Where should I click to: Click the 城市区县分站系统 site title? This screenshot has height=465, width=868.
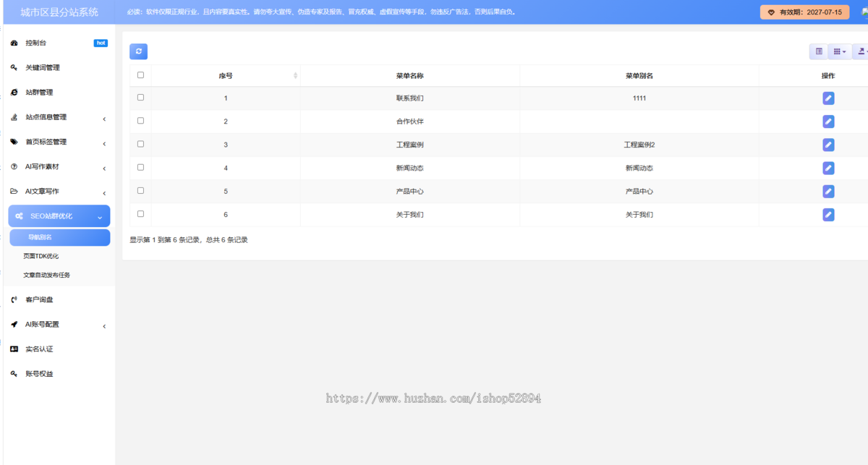pos(59,12)
